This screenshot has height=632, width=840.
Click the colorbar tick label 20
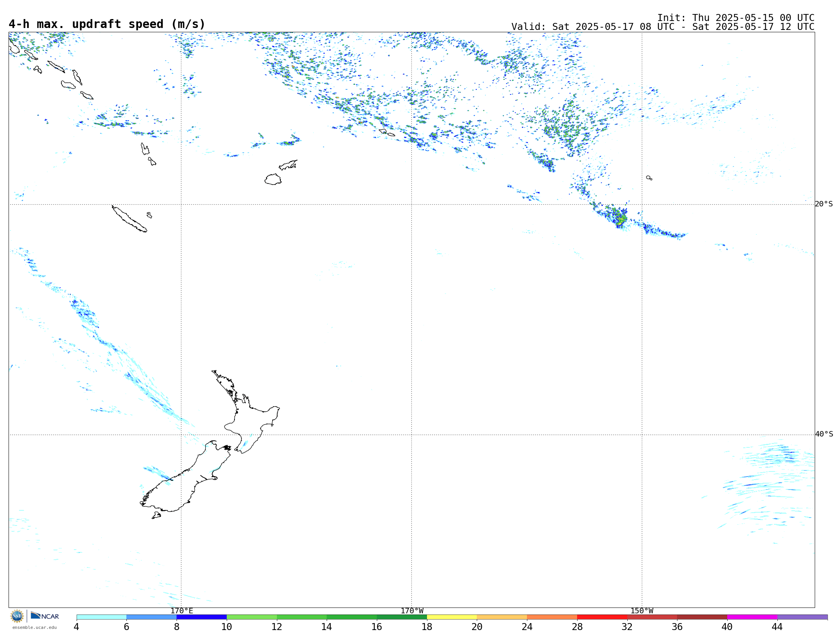[x=477, y=627]
